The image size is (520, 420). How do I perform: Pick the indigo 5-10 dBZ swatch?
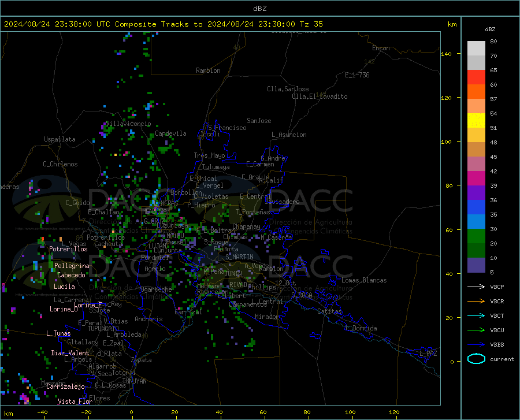[476, 265]
